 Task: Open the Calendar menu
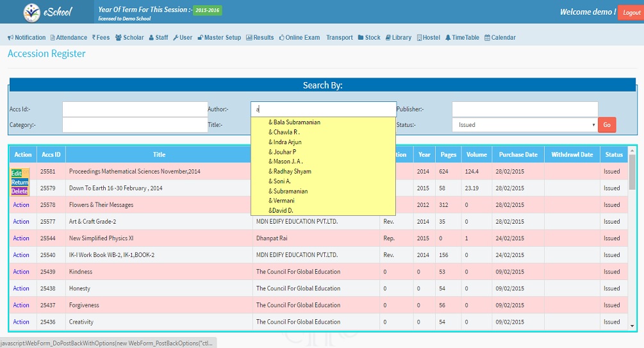point(500,38)
